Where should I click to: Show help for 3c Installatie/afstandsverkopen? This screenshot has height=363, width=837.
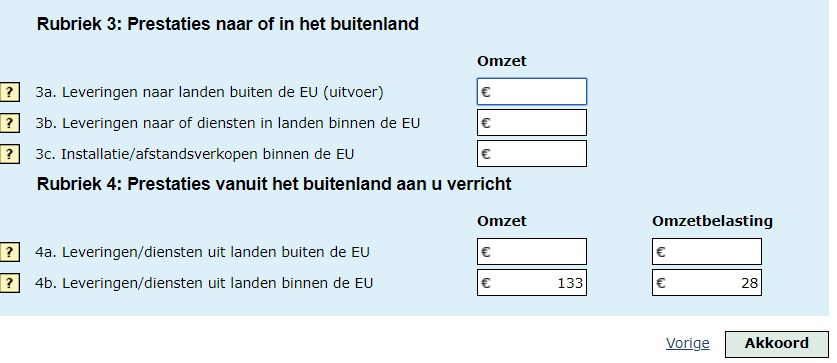[10, 154]
